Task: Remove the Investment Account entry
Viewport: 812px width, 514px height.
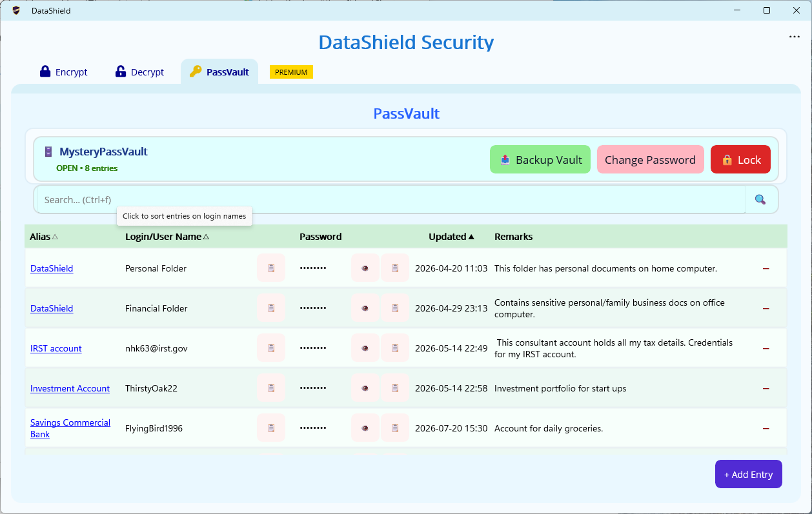Action: [x=766, y=388]
